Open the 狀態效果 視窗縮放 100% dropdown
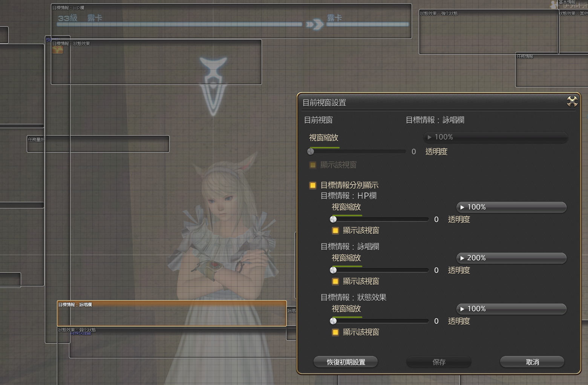The image size is (588, 385). (511, 309)
